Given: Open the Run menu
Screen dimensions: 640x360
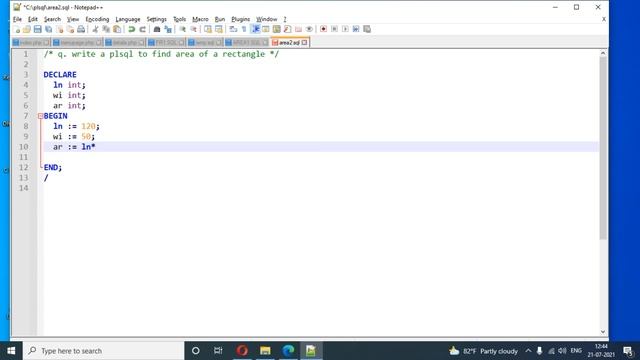Looking at the screenshot, I should point(220,19).
